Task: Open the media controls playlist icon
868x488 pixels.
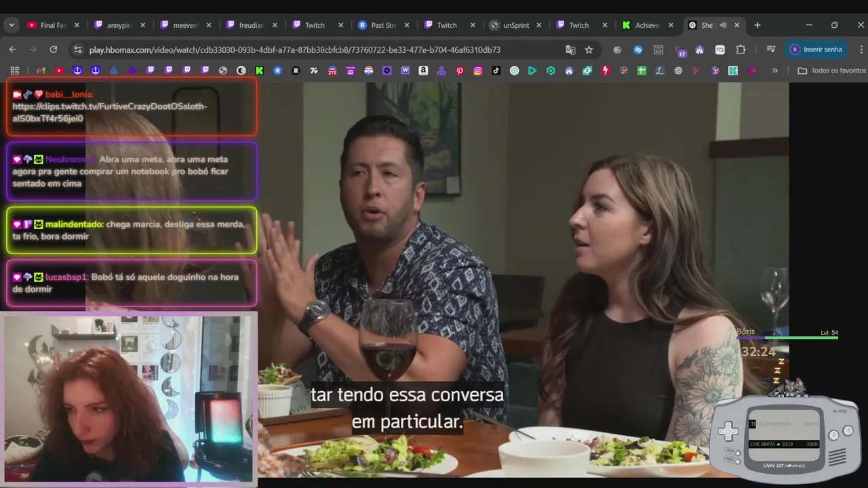Action: [770, 49]
